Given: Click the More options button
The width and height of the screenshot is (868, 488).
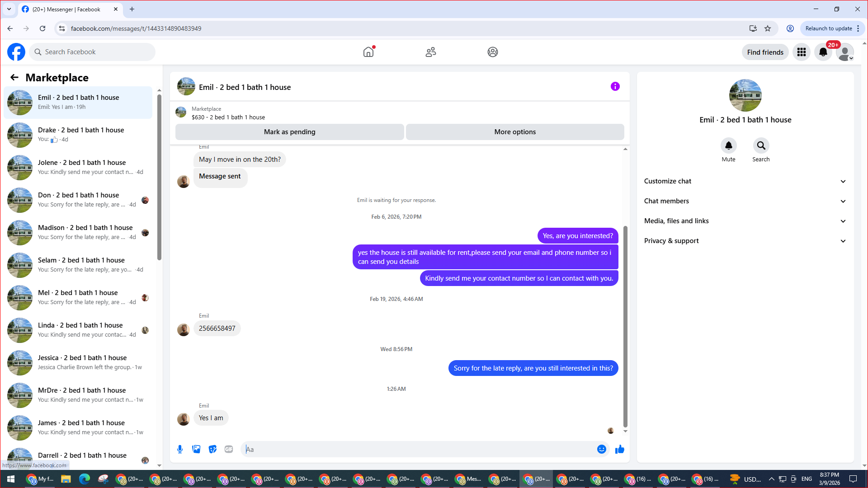Looking at the screenshot, I should pyautogui.click(x=515, y=132).
